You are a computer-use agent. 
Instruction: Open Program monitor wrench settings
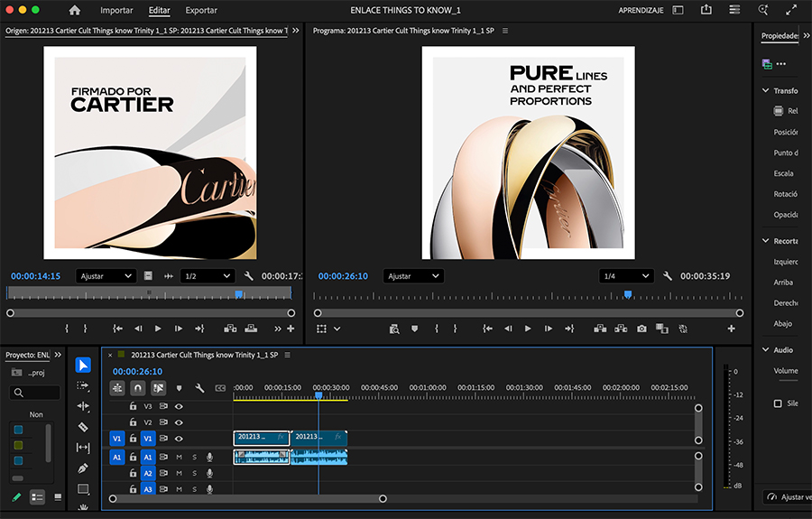668,276
